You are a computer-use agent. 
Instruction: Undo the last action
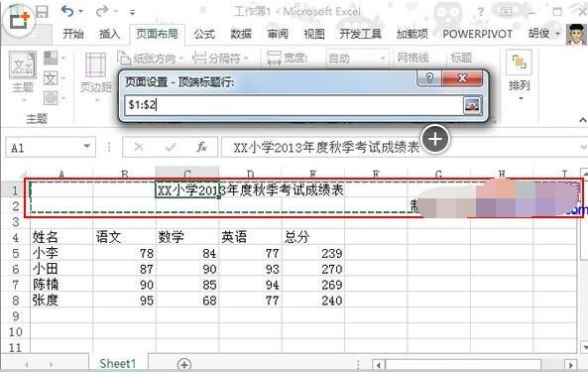click(x=67, y=12)
